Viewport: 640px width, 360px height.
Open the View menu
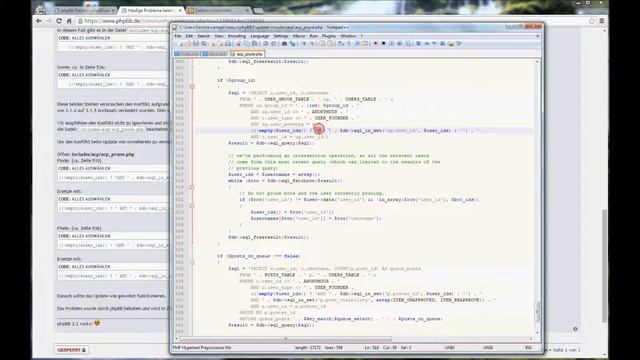(219, 36)
